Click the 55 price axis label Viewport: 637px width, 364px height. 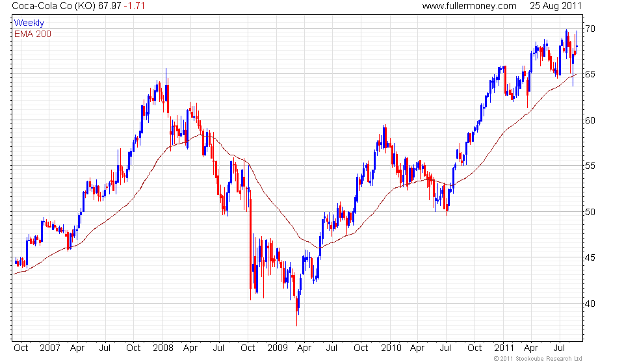[x=590, y=166]
